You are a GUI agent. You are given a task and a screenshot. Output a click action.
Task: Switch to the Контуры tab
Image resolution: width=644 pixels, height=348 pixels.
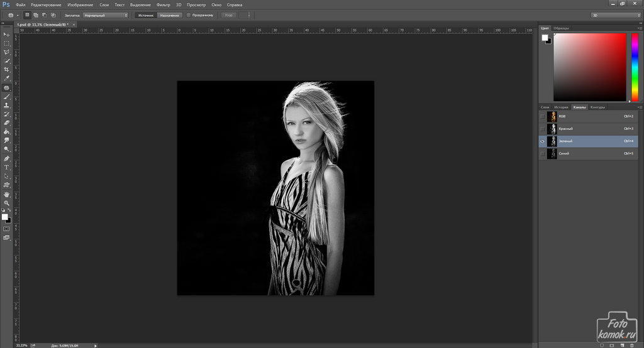coord(597,107)
